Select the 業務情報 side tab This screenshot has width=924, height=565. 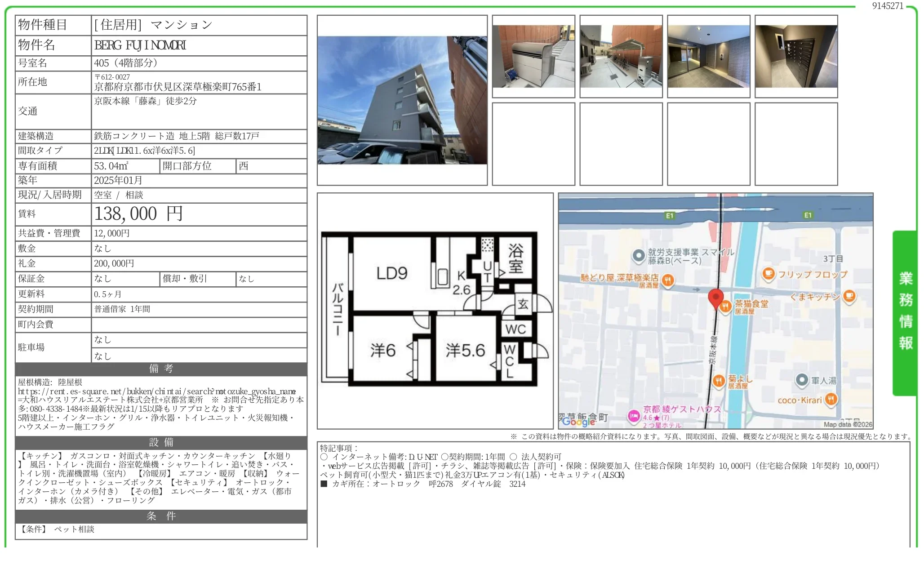[x=905, y=311]
